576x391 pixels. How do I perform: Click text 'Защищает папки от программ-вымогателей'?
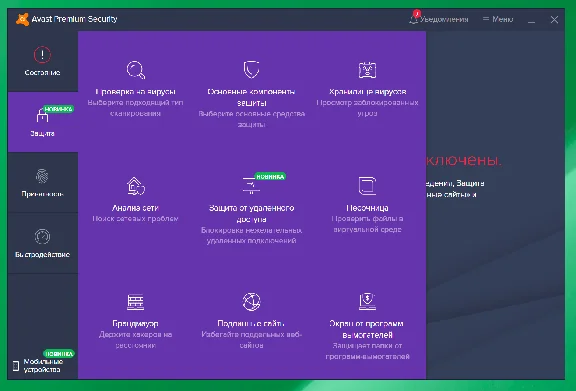[367, 351]
